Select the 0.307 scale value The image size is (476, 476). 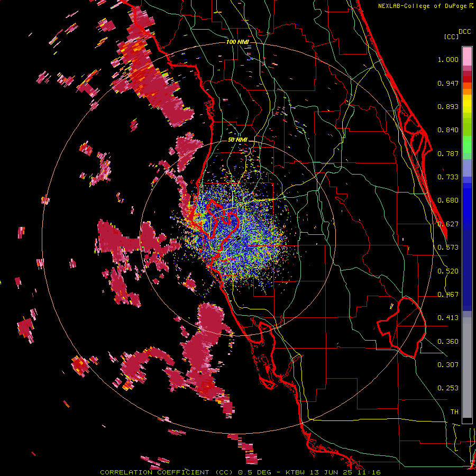[x=448, y=365]
